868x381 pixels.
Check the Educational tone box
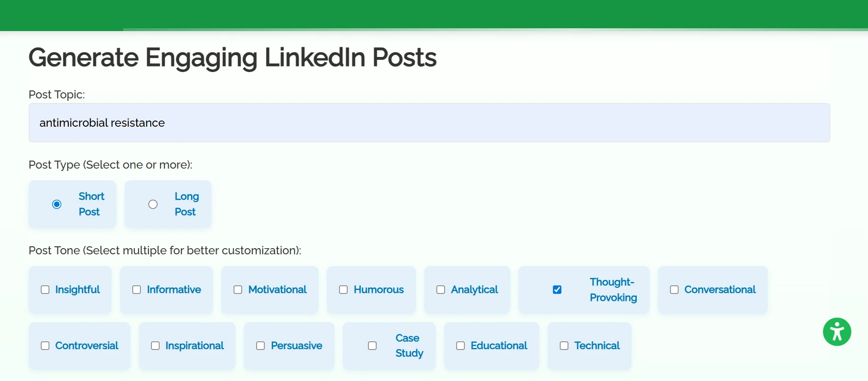[461, 346]
